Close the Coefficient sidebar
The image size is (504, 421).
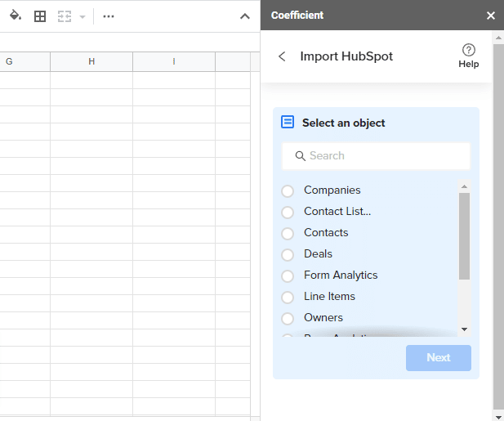[x=490, y=15]
